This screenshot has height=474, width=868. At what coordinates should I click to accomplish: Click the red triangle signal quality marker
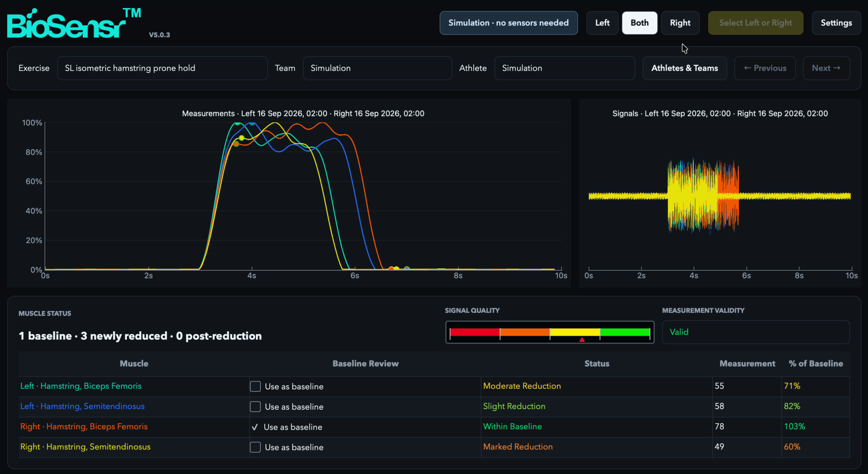582,340
